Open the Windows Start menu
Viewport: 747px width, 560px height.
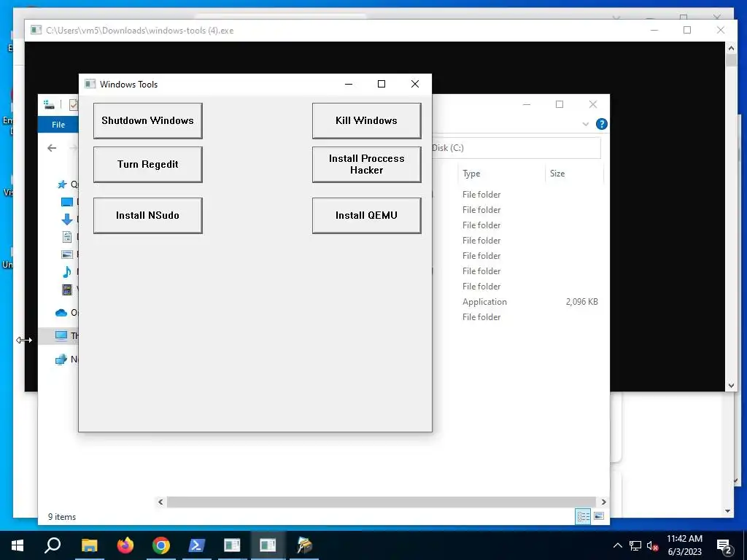click(18, 545)
